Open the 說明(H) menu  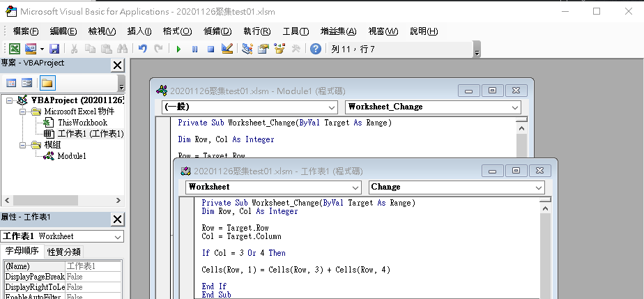point(424,31)
